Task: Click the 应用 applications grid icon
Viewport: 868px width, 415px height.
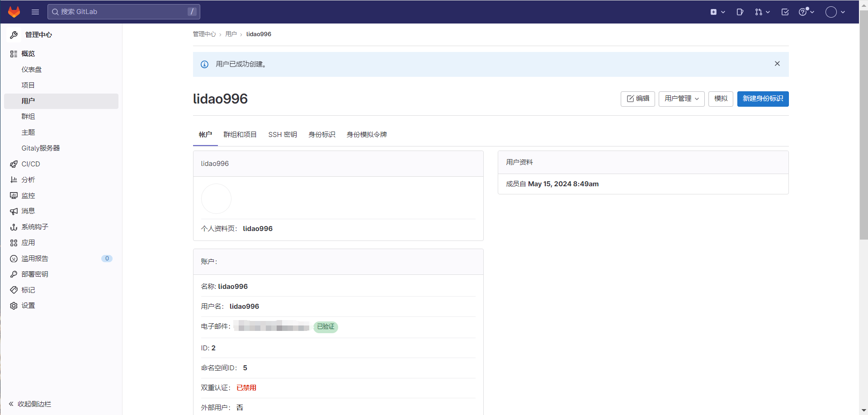Action: [x=14, y=243]
